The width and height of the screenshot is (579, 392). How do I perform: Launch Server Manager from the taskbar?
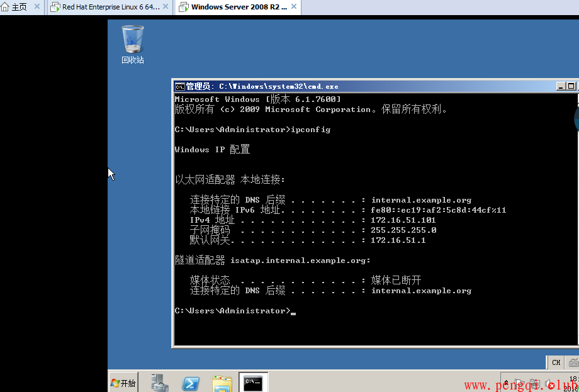160,383
